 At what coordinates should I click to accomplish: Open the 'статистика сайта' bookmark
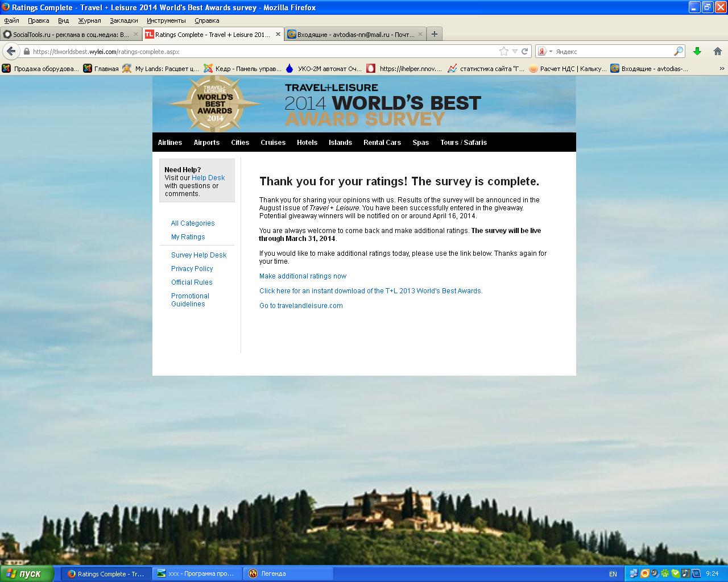click(x=486, y=68)
